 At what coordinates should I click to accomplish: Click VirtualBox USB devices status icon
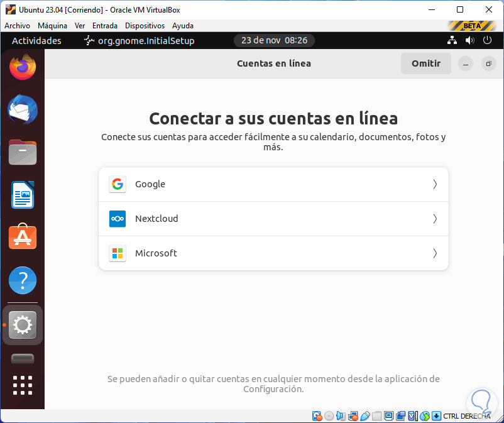pyautogui.click(x=365, y=416)
